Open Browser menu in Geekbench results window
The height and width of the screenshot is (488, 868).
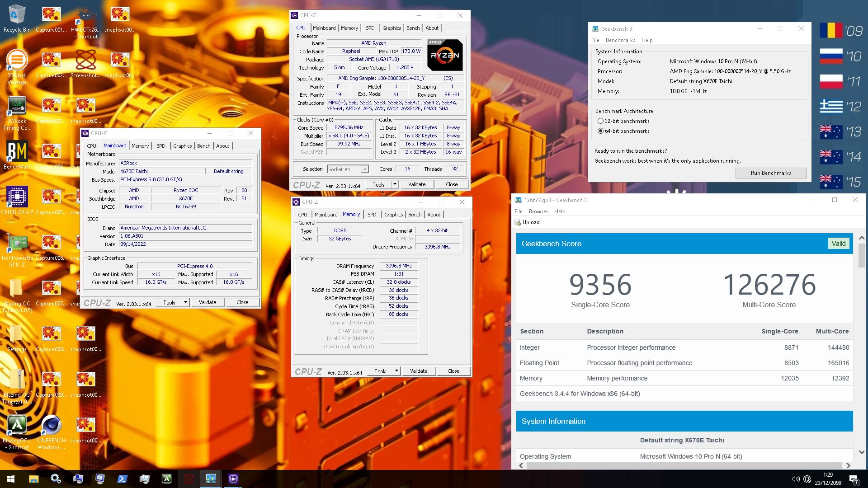tap(538, 211)
